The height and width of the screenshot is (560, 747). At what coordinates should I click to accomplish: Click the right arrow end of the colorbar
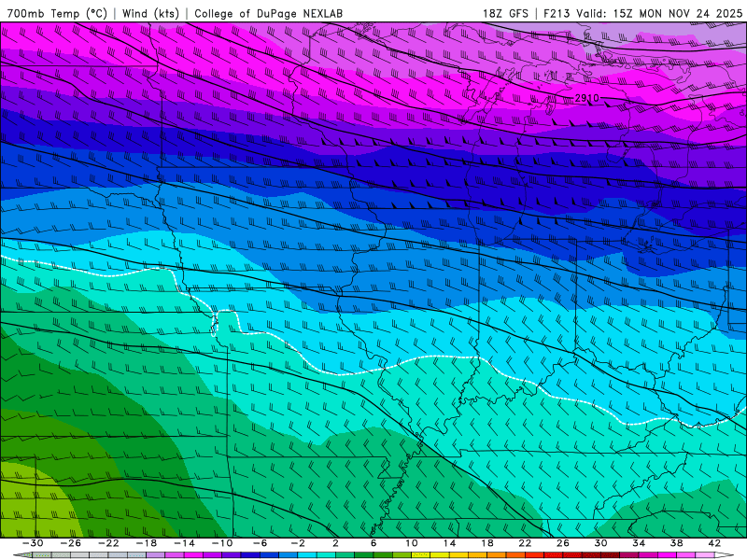coord(725,555)
